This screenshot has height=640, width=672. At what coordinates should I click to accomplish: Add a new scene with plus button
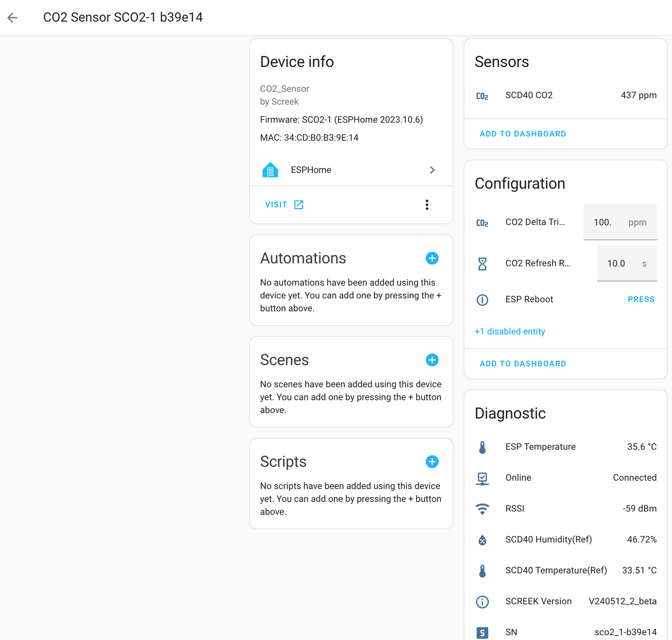click(x=432, y=360)
